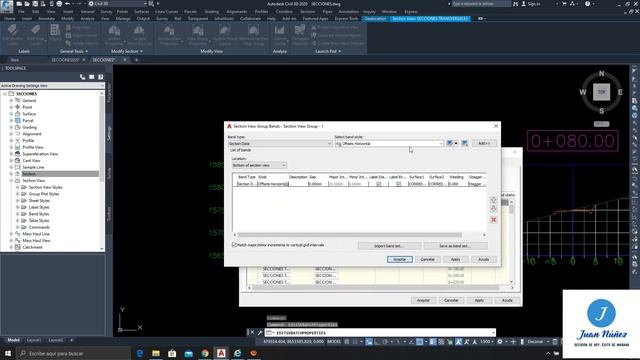
Task: Open the Home ribbon tab
Action: pos(10,19)
